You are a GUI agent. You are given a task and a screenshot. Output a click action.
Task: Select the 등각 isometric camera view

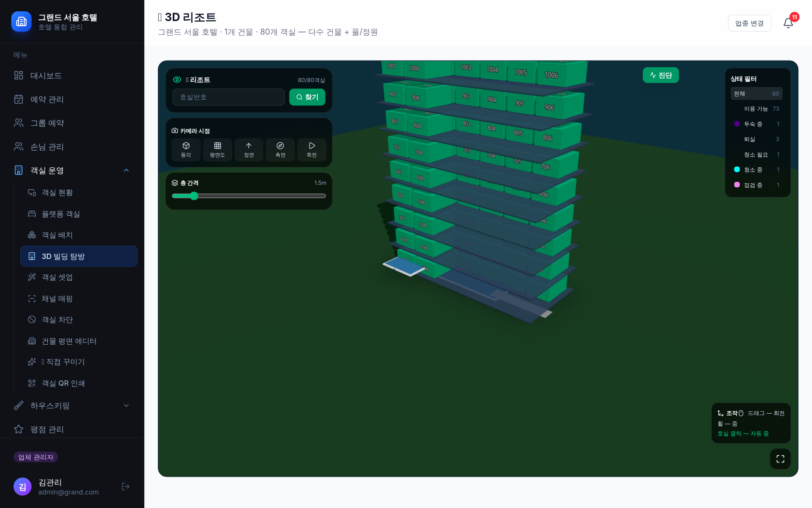click(186, 150)
